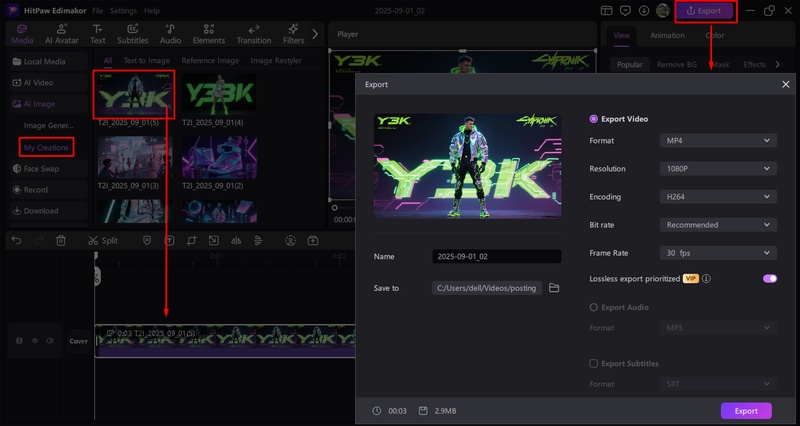This screenshot has width=800, height=426.
Task: Toggle the Lossless export prioritized switch
Action: 769,279
